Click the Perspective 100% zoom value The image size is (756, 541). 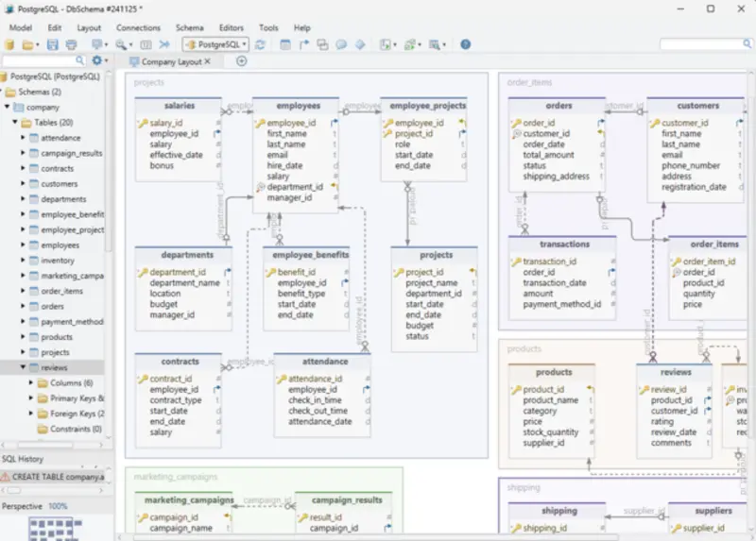58,506
